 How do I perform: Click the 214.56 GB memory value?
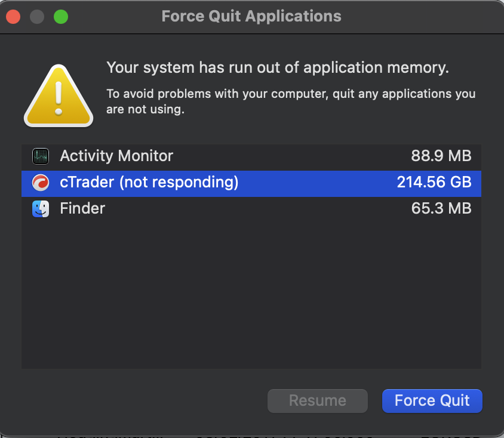click(x=434, y=183)
